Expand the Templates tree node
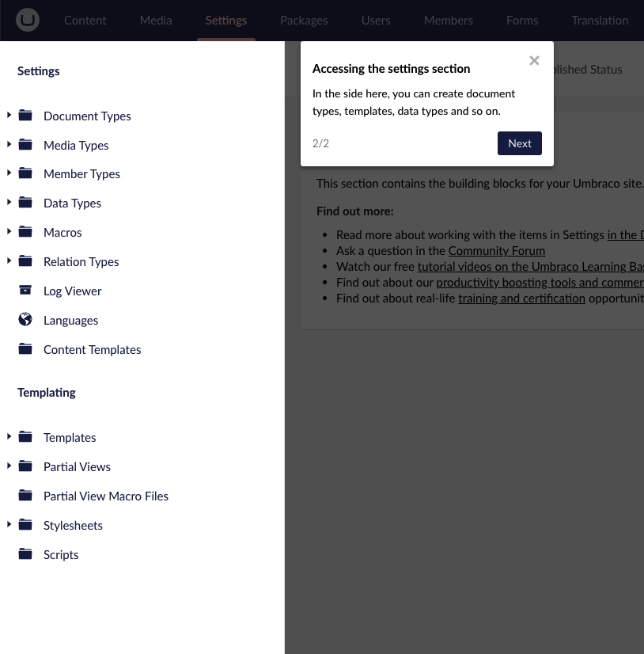Image resolution: width=644 pixels, height=654 pixels. pos(9,437)
